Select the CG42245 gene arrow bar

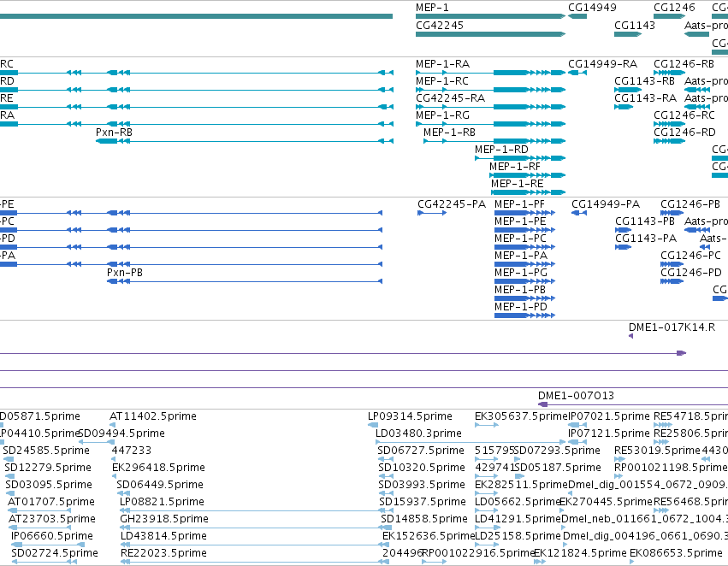point(490,34)
